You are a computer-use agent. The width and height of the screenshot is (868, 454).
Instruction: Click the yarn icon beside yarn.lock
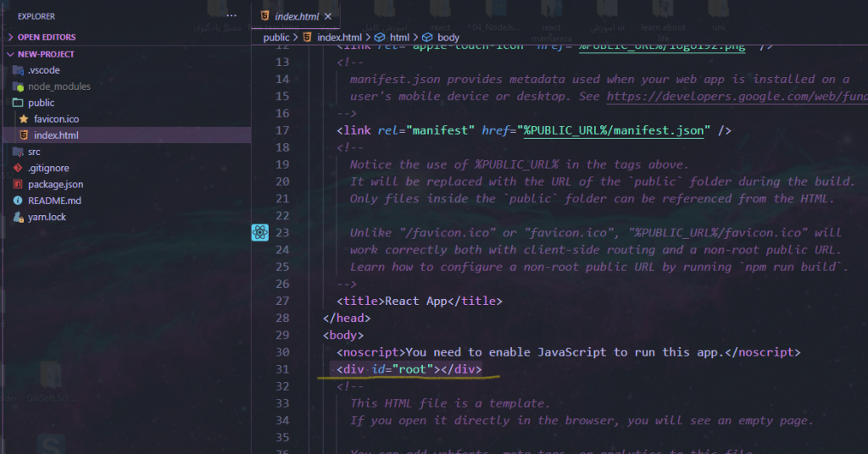click(x=18, y=218)
